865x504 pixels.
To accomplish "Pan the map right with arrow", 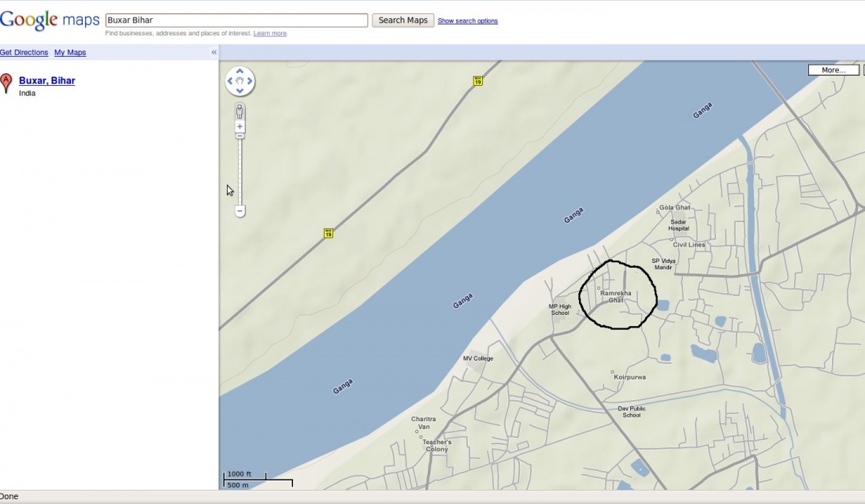I will coord(250,81).
